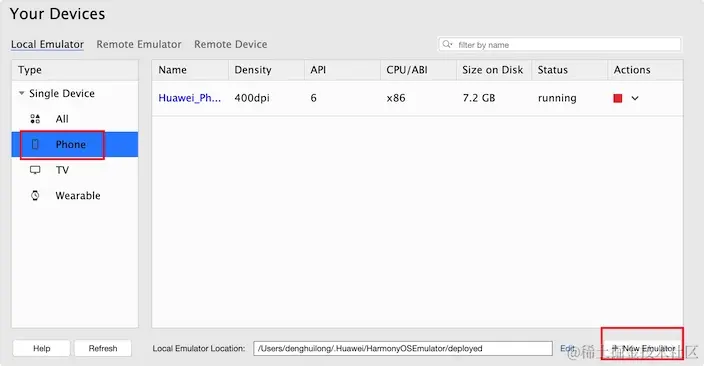This screenshot has height=366, width=704.
Task: Click Edit link beside emulator location
Action: click(567, 348)
